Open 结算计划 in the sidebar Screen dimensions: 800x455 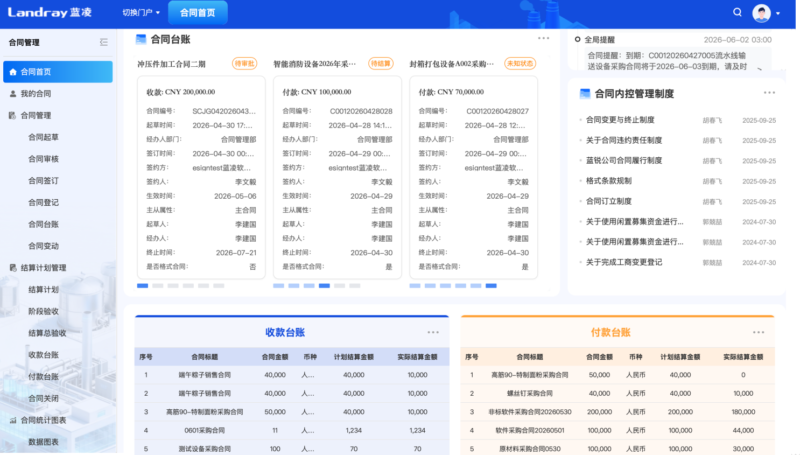[x=43, y=290]
